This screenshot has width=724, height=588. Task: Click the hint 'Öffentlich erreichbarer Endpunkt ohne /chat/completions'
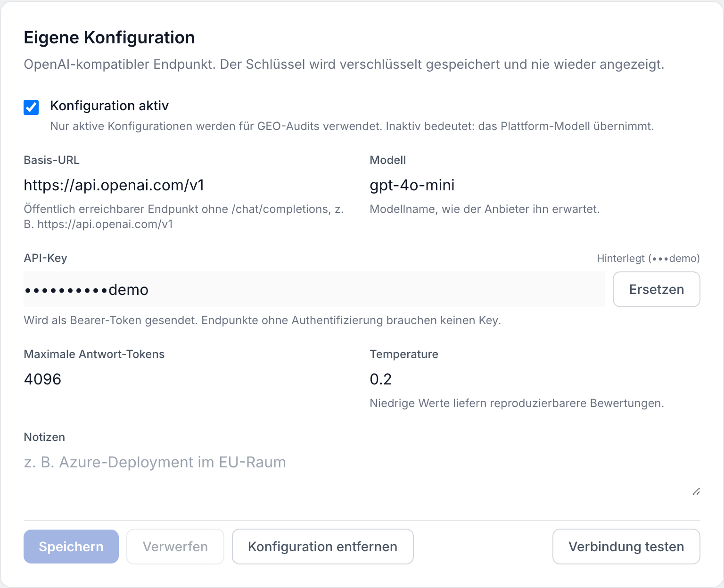point(184,217)
